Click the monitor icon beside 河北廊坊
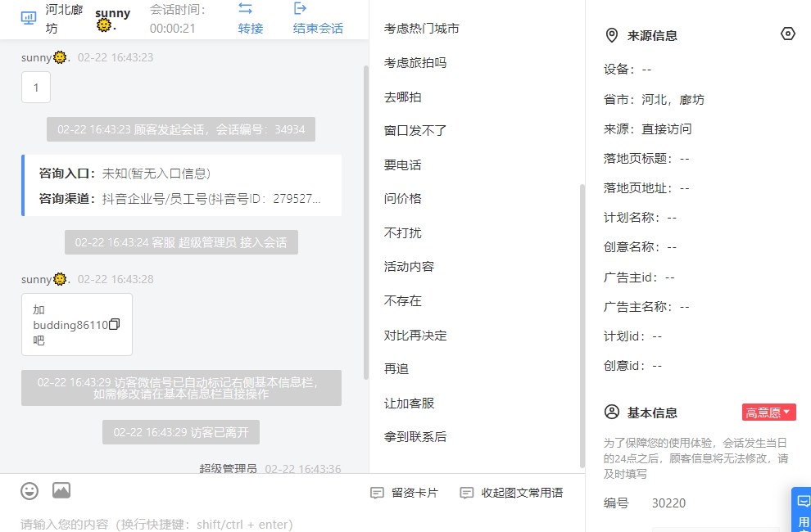Viewport: 811px width, 532px height. pyautogui.click(x=29, y=18)
